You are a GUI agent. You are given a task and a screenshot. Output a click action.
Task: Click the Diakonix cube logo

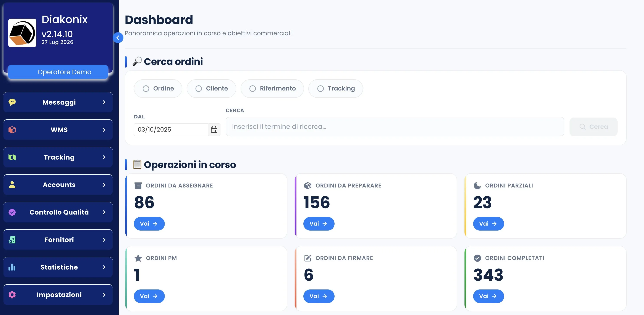coord(22,33)
